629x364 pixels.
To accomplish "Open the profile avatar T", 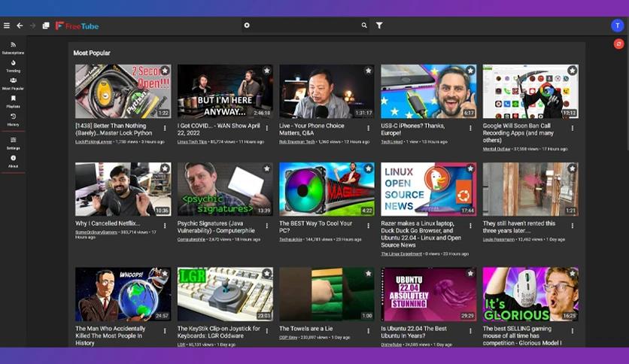I will [618, 26].
